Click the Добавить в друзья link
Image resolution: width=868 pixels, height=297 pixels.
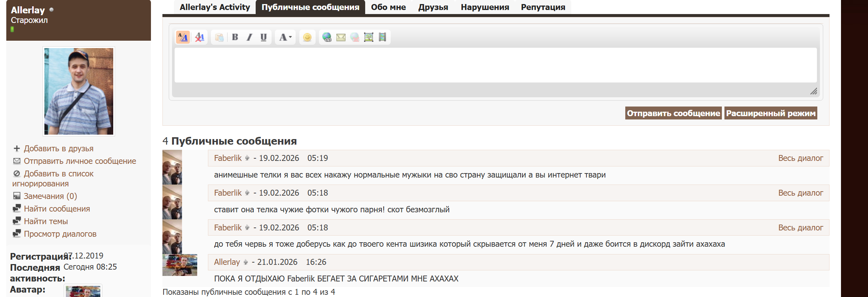(58, 149)
